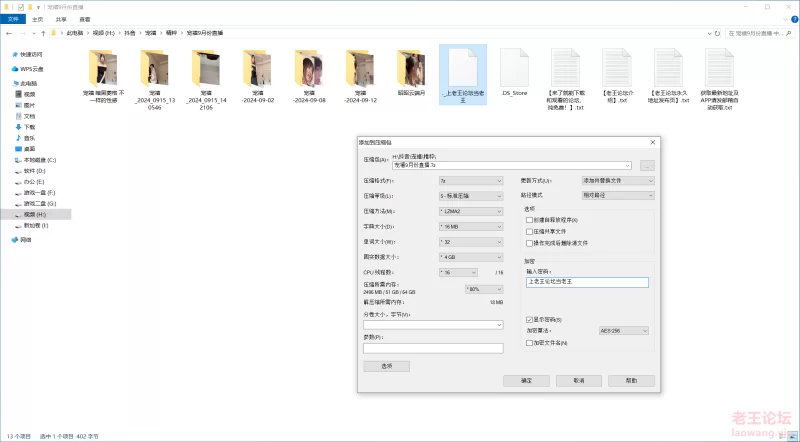Viewport: 800px width, 442px height.
Task: Click 取消 Cancel button in dialog
Action: 579,381
